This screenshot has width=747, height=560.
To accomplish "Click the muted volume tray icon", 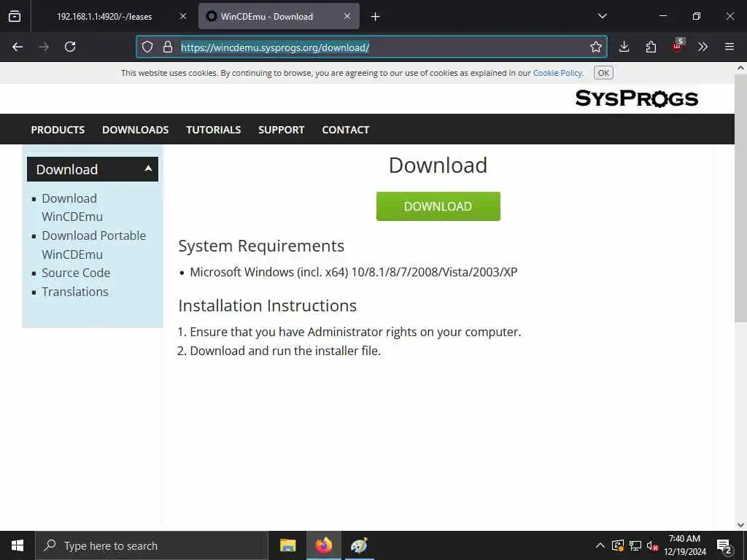I will coord(652,545).
